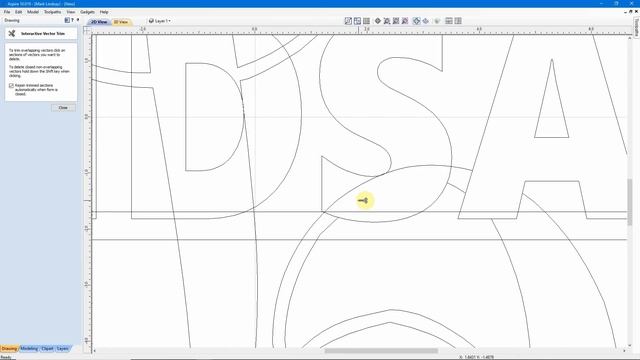Click the up arrow of the vertical scrollbar
The height and width of the screenshot is (360, 640).
coord(630,38)
